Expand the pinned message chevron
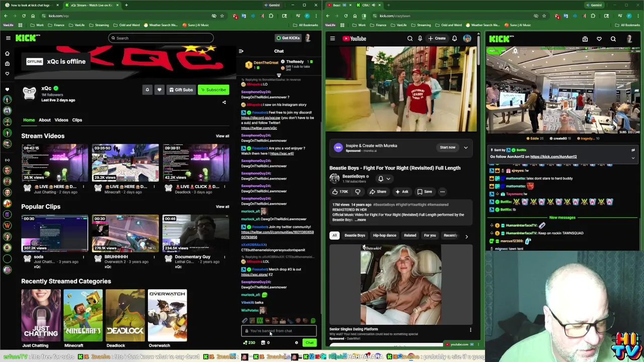 point(633,158)
